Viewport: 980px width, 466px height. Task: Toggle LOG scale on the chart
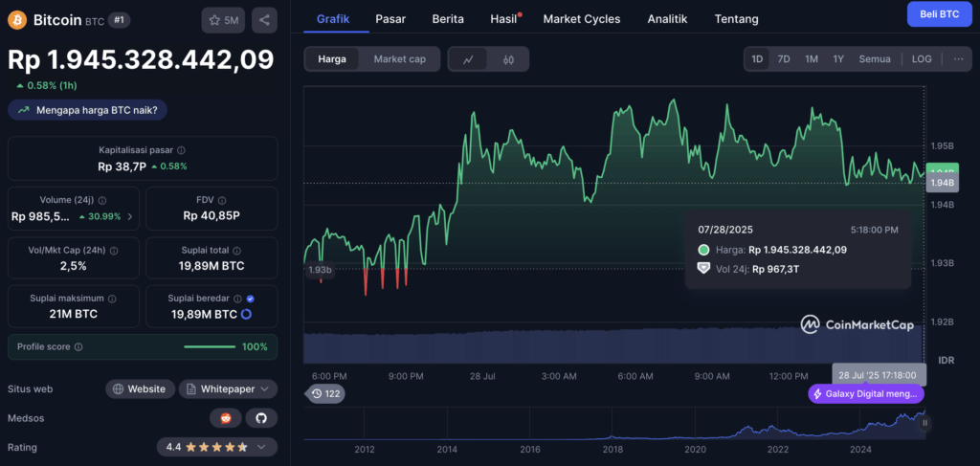[x=922, y=59]
